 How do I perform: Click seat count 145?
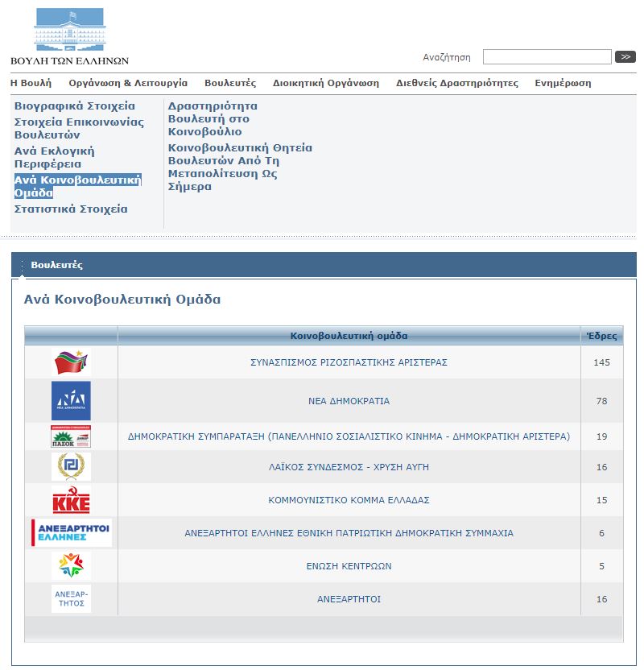click(x=601, y=362)
